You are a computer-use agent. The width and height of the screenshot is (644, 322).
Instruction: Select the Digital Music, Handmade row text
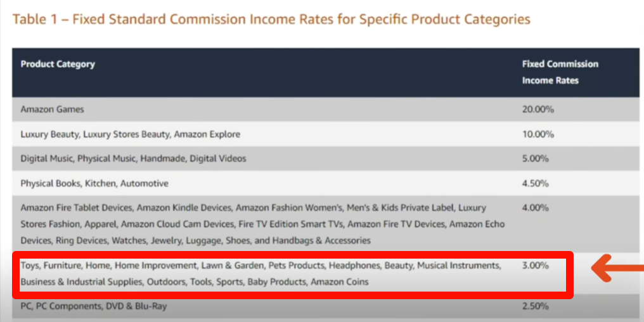133,158
